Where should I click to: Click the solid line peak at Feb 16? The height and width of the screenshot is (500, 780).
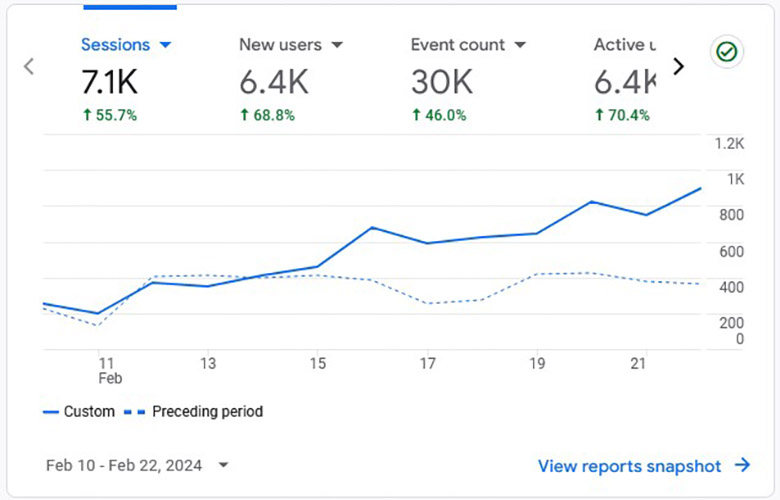coord(372,228)
